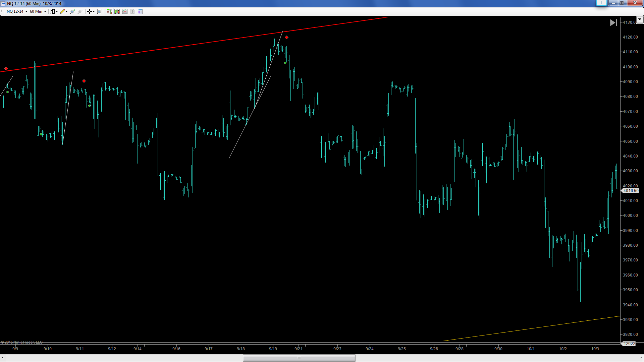Image resolution: width=644 pixels, height=362 pixels.
Task: Click the horizontal scrollbar thumb
Action: tap(299, 358)
